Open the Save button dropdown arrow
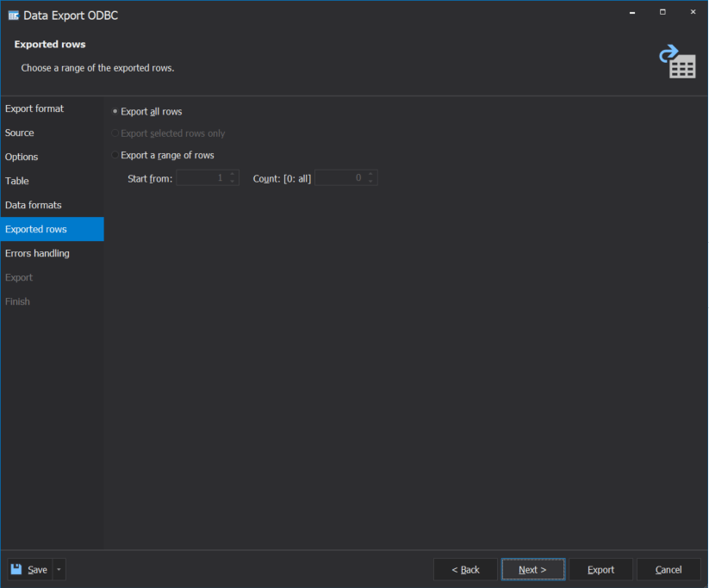 (x=58, y=569)
